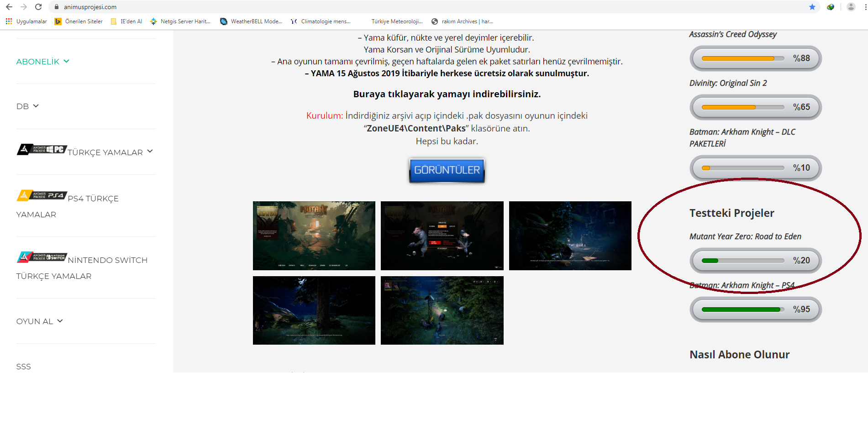Focus the address bar URL
This screenshot has height=446, width=868.
(90, 7)
